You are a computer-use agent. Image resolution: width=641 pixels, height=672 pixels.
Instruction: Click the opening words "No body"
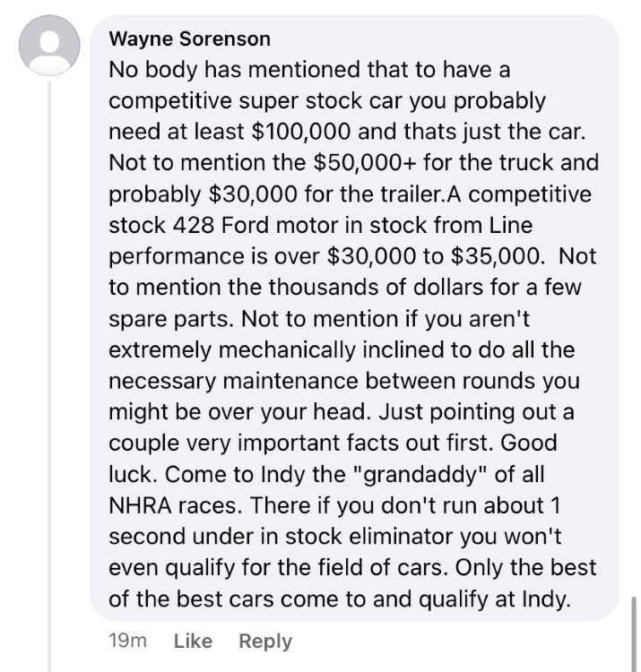pyautogui.click(x=153, y=70)
